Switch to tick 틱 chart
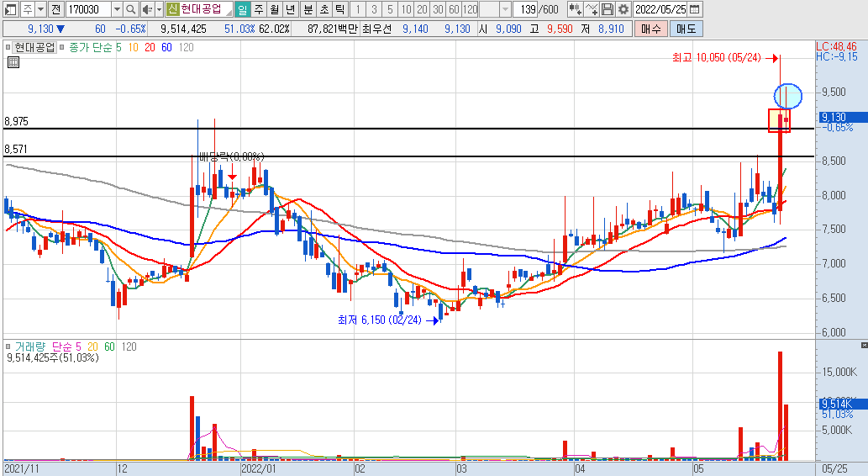 [340, 9]
